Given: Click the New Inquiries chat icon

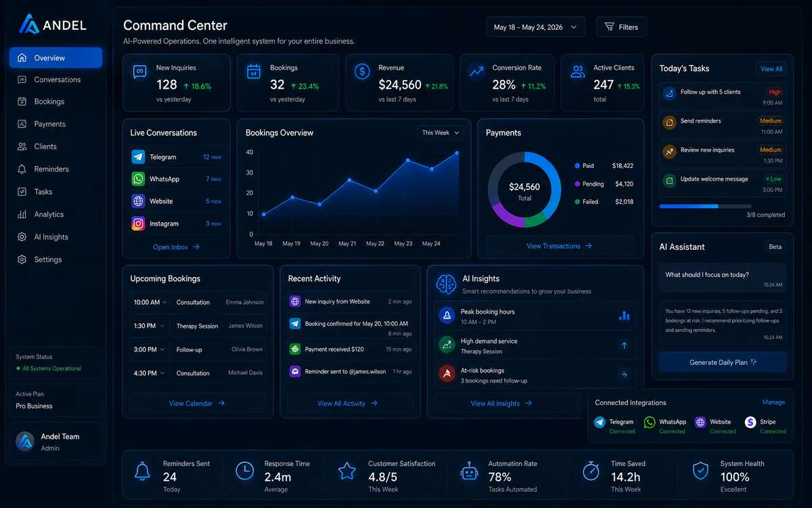Looking at the screenshot, I should tap(139, 72).
